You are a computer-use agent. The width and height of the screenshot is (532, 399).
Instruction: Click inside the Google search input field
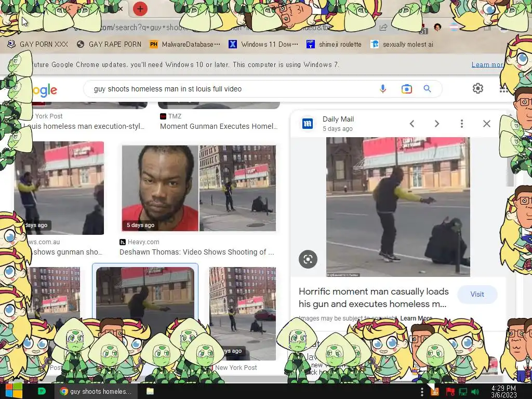click(234, 89)
